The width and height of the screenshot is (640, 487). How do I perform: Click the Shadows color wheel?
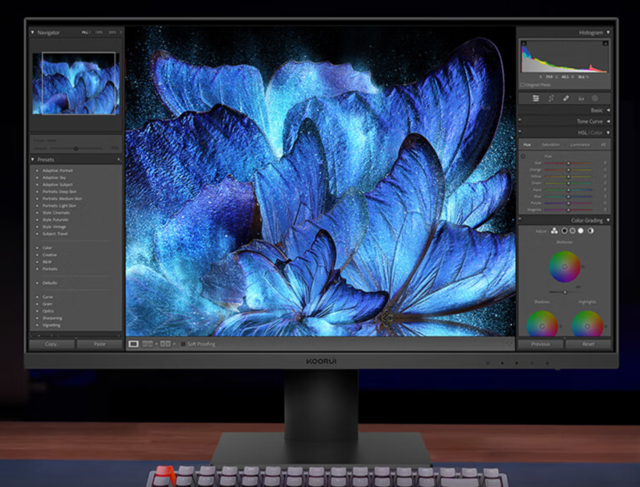[542, 323]
